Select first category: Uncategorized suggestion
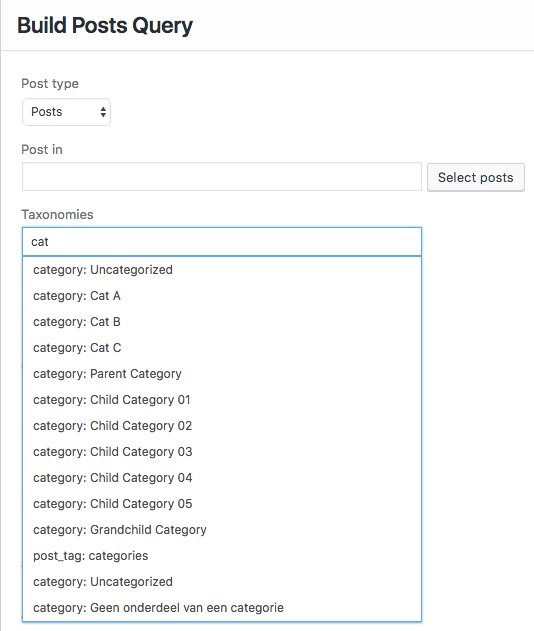This screenshot has height=631, width=534. (x=222, y=270)
